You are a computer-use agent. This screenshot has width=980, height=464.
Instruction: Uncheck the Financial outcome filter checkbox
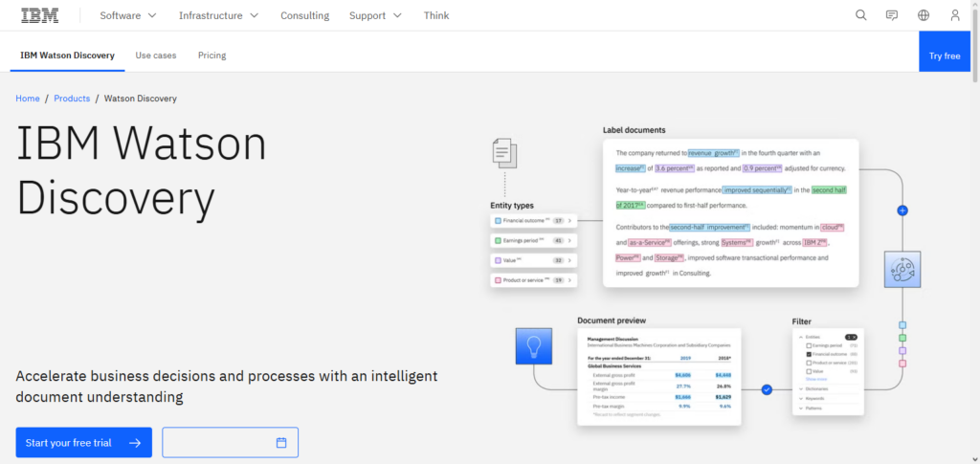pos(809,354)
